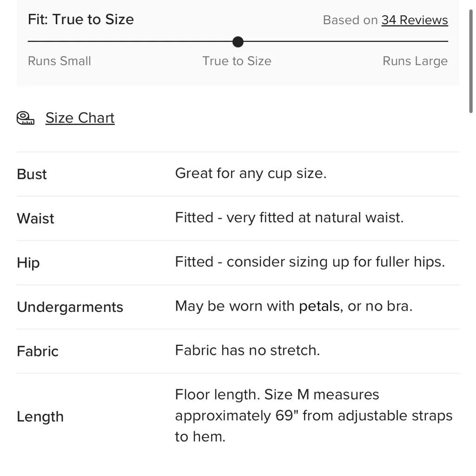Click the fit slider dot marker
The height and width of the screenshot is (476, 476).
coord(238,42)
